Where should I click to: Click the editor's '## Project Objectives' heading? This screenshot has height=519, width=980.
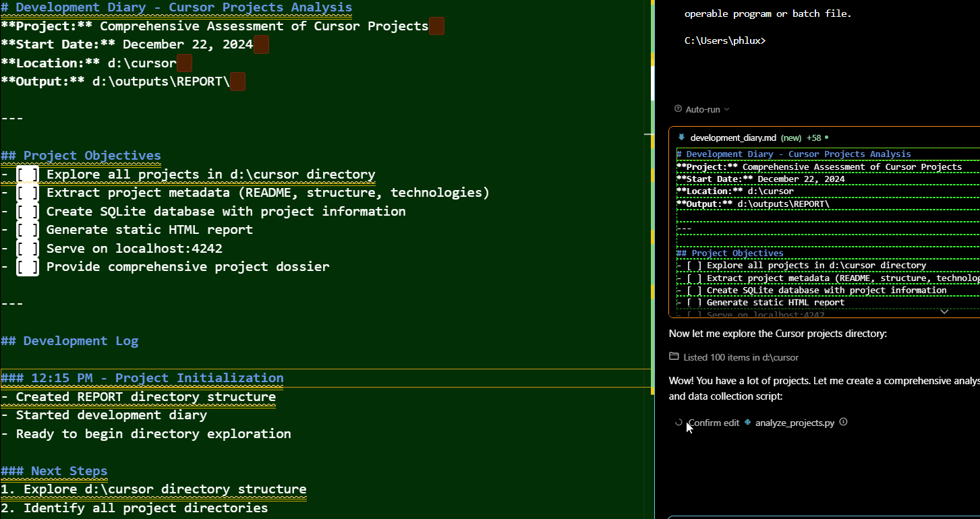pyautogui.click(x=81, y=156)
